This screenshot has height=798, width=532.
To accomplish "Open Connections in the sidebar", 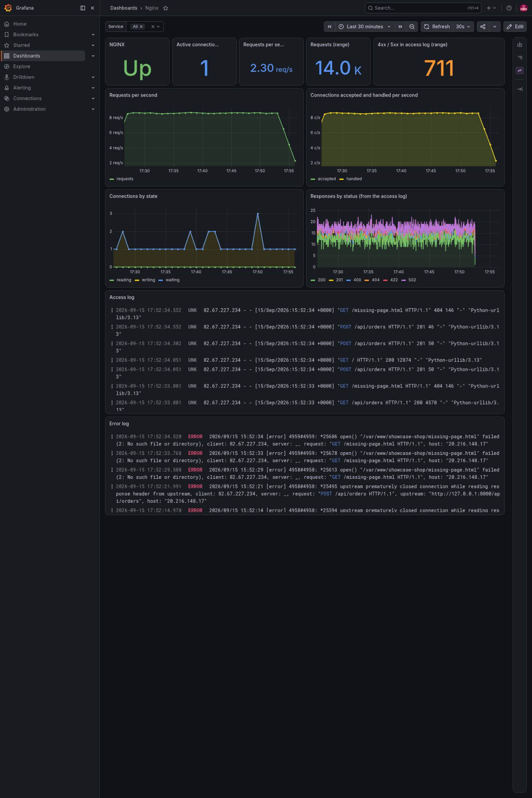I will pyautogui.click(x=27, y=98).
